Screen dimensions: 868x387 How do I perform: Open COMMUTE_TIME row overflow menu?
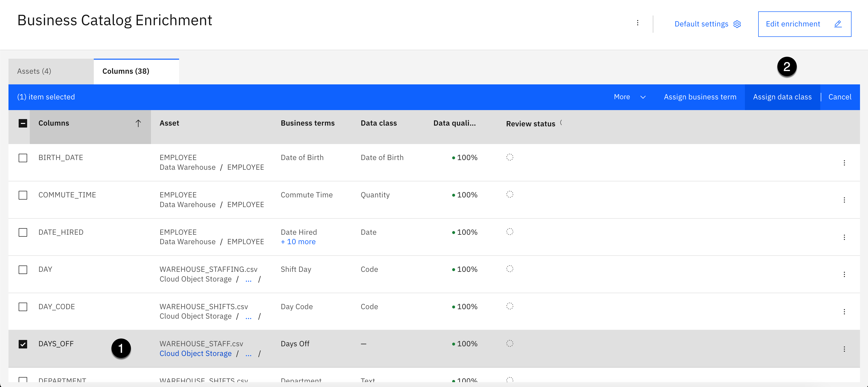click(844, 200)
